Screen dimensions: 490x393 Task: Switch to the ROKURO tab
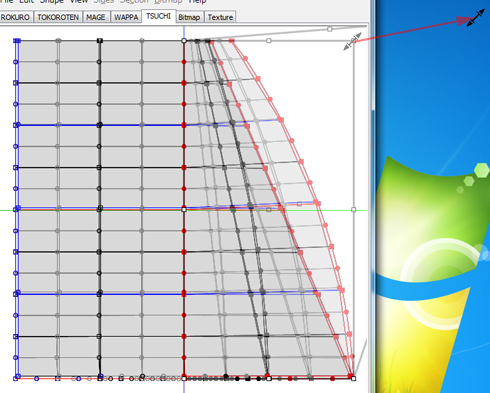click(x=15, y=17)
